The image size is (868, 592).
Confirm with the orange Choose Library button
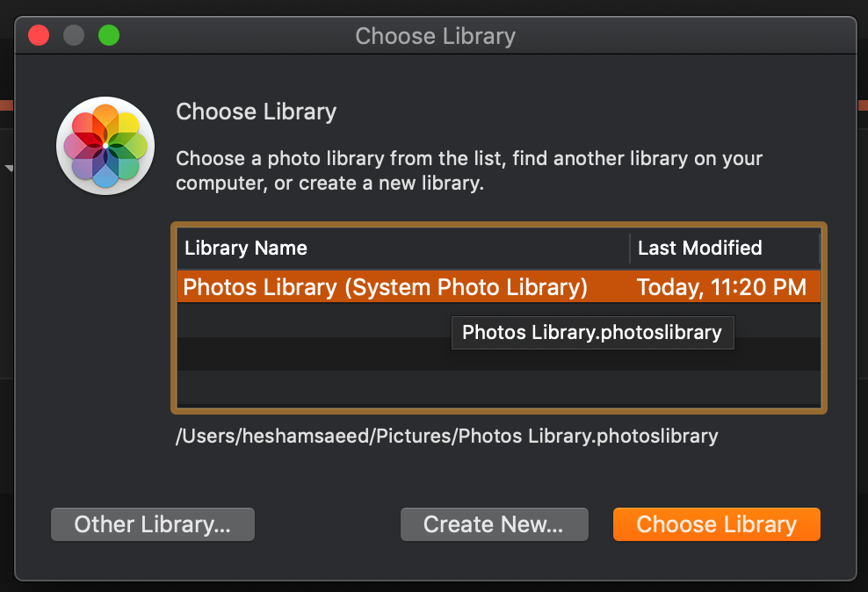tap(716, 524)
